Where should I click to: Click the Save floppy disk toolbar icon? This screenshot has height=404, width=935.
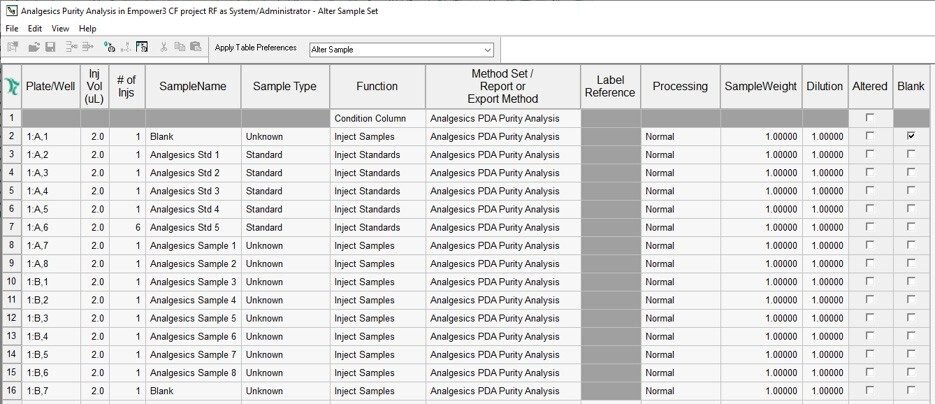51,47
